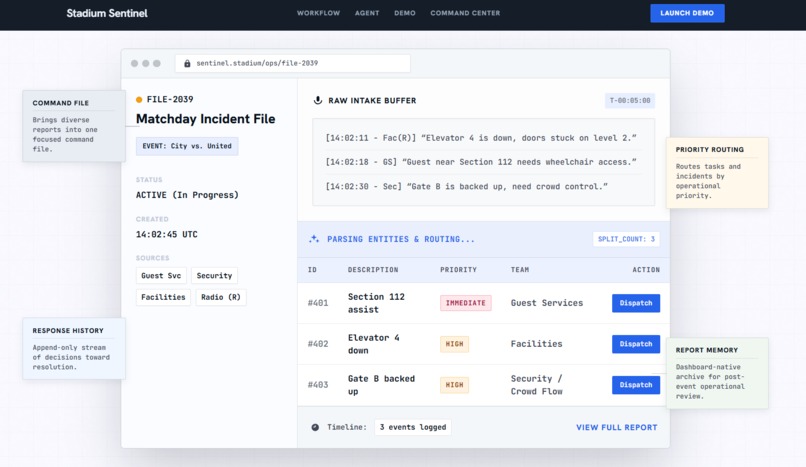Select the Elevator 4 is down intake line
Image resolution: width=806 pixels, height=467 pixels.
pos(481,138)
